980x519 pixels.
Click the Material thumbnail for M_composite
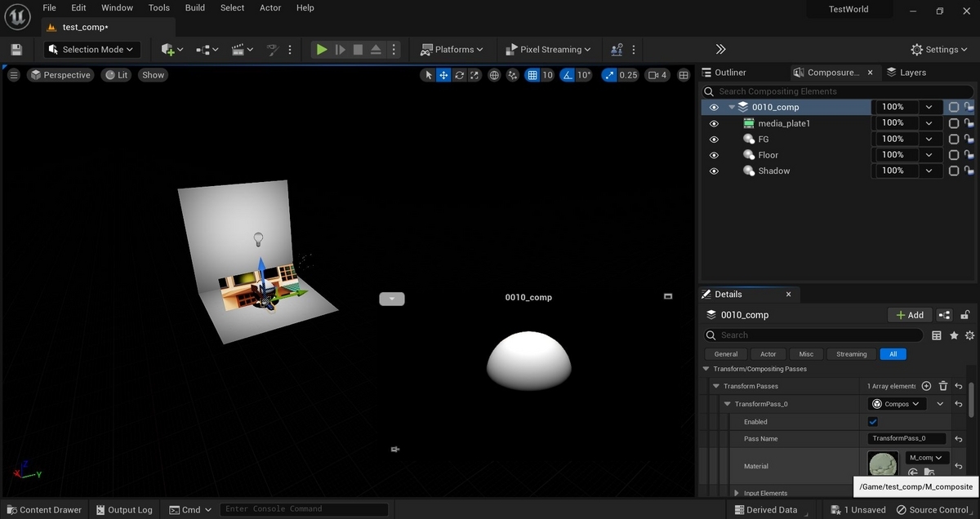(883, 465)
